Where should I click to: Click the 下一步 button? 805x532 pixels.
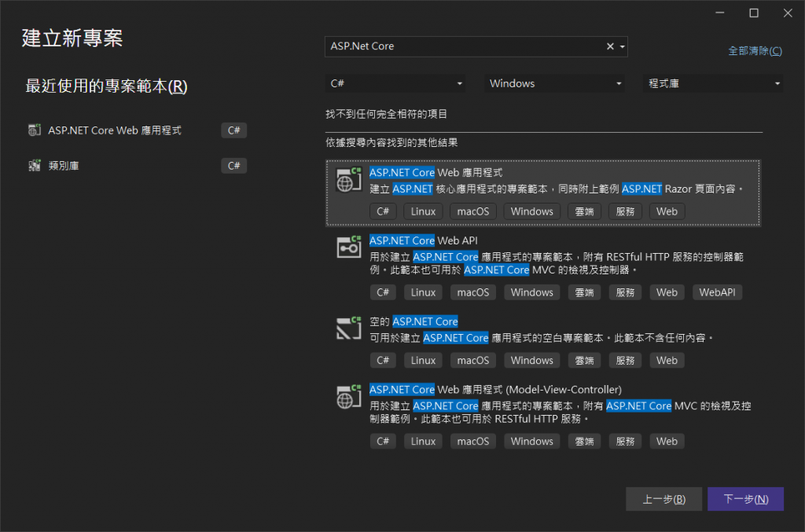tap(745, 499)
